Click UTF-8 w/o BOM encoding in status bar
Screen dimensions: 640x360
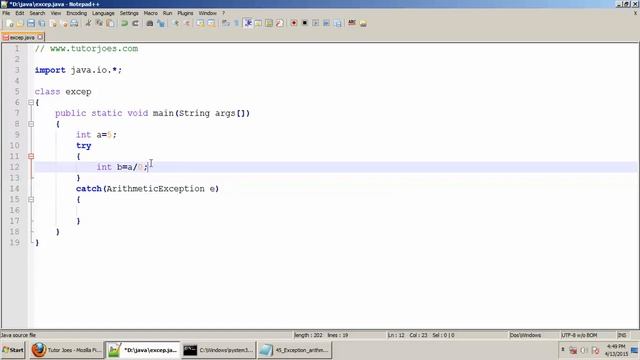point(579,335)
